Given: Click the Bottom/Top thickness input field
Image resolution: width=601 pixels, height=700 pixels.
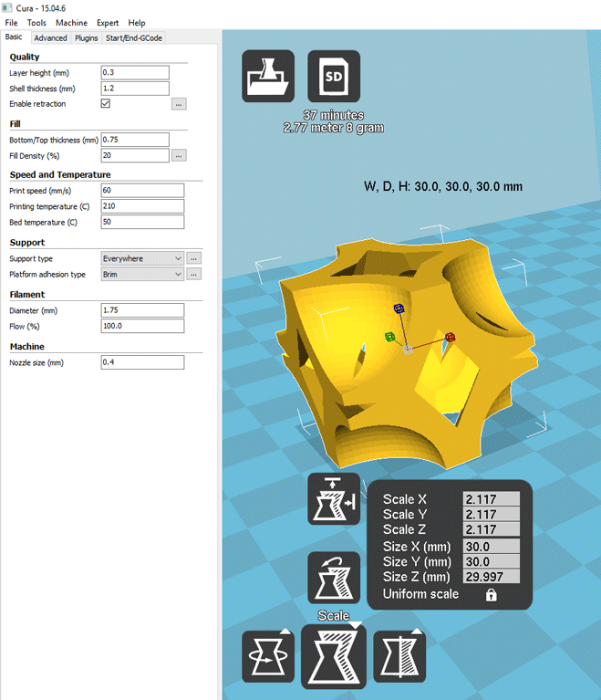Looking at the screenshot, I should 135,140.
